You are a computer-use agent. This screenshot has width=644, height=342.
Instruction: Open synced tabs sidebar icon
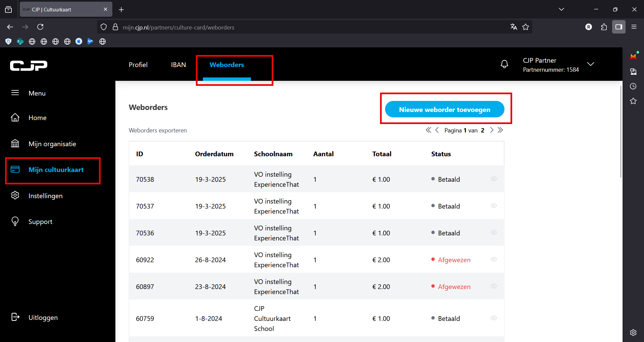(x=633, y=71)
